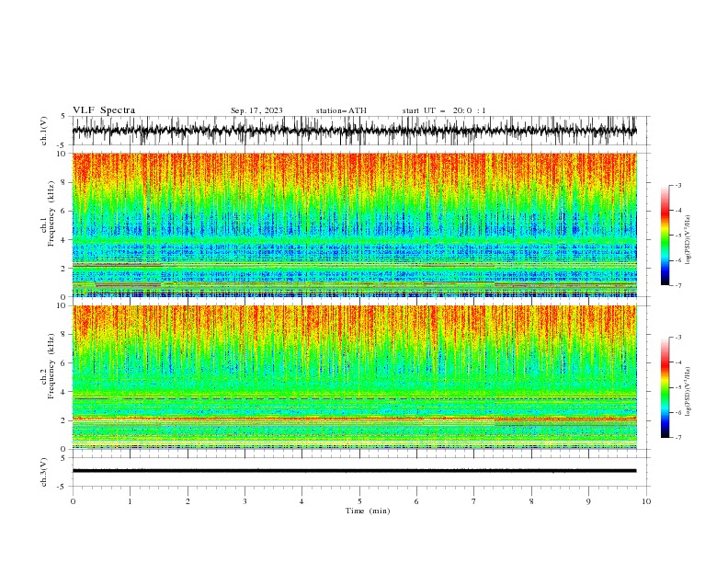Click the ch.1(V) waveform axis label
Image resolution: width=728 pixels, height=563 pixels.
(x=44, y=131)
